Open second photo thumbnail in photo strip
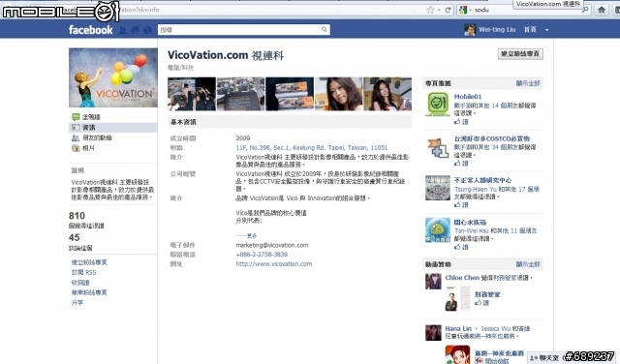This screenshot has width=620, height=364. 240,94
